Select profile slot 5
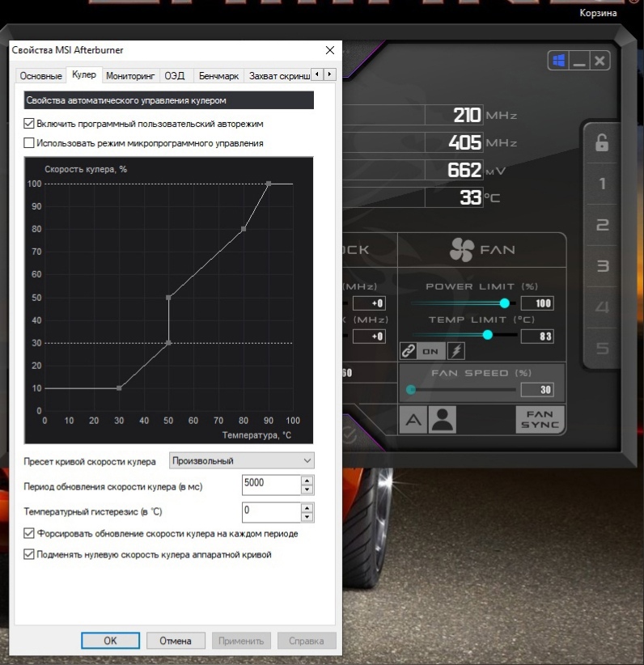Image resolution: width=644 pixels, height=665 pixels. 602,348
